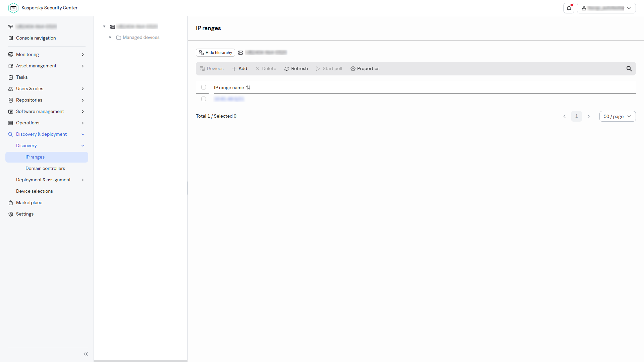Click the Add button
The width and height of the screenshot is (644, 362).
(239, 69)
